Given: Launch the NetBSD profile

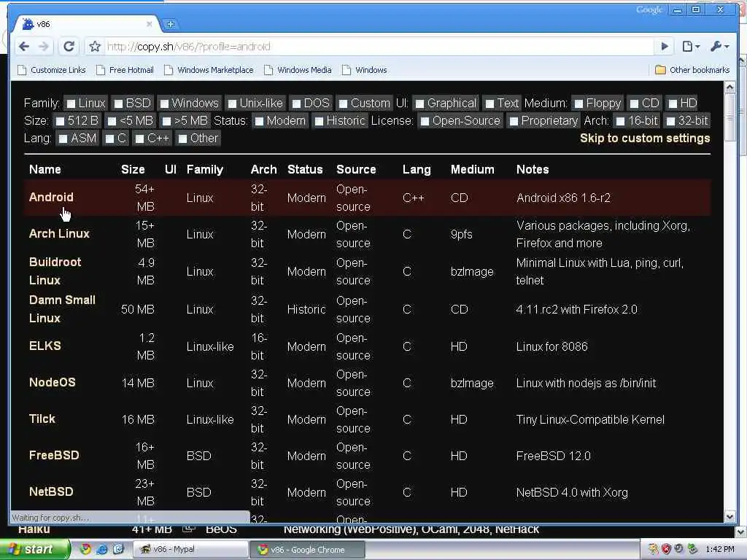Looking at the screenshot, I should 51,492.
